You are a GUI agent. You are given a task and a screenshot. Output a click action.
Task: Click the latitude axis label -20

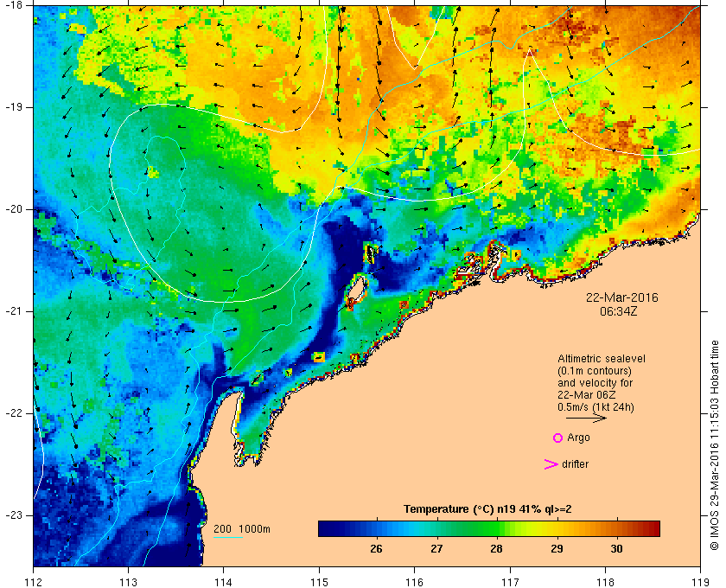pyautogui.click(x=14, y=209)
